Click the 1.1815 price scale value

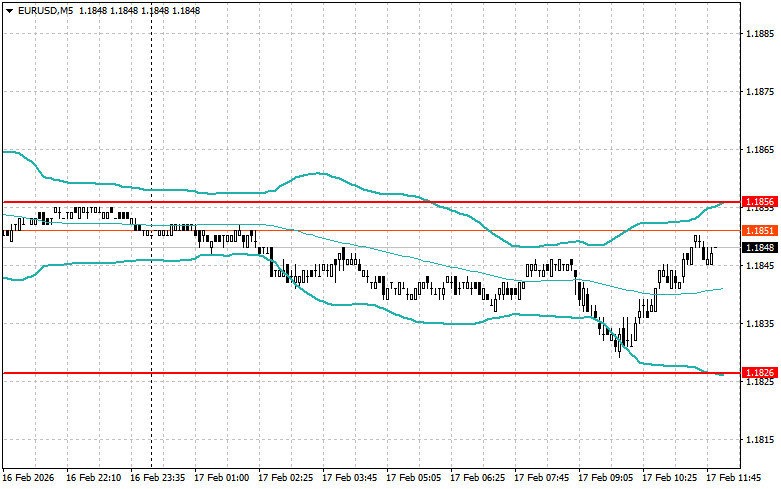pos(760,440)
